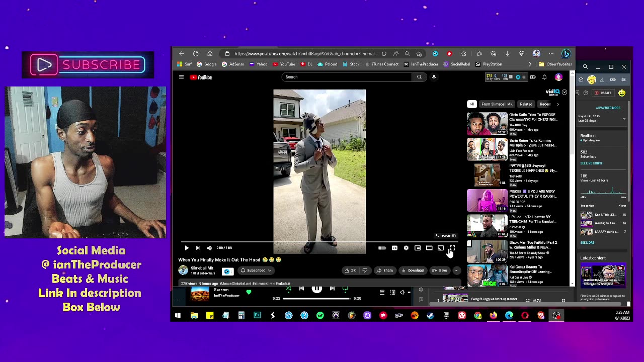
Task: Cast video with Play on TV icon
Action: [441, 248]
